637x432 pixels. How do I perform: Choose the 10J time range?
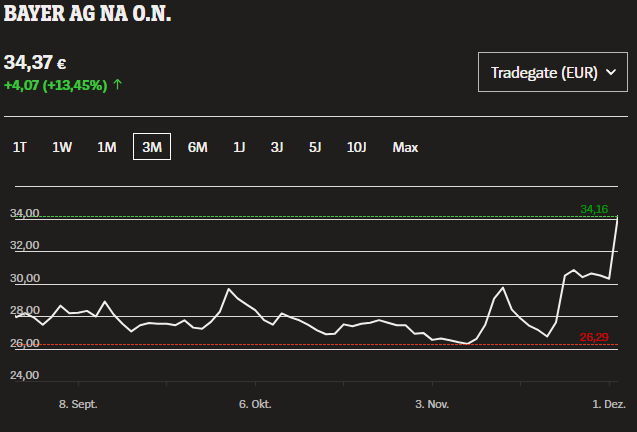click(x=356, y=147)
